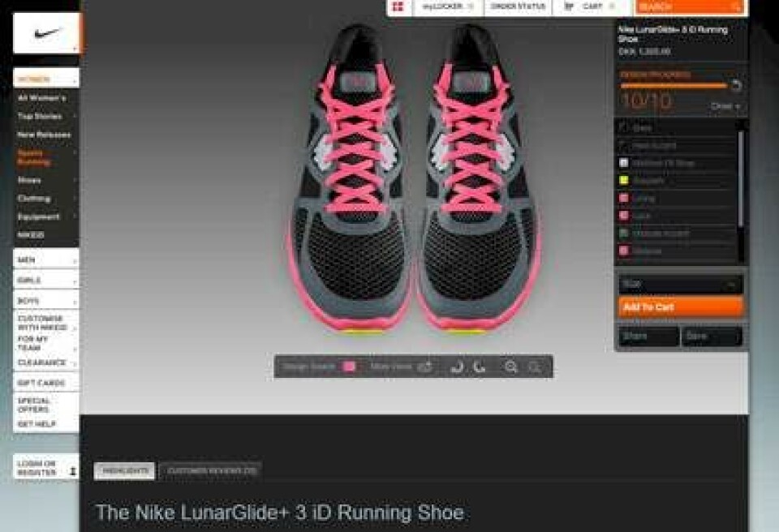Select the second accent option row
Image resolution: width=779 pixels, height=532 pixels.
point(676,145)
